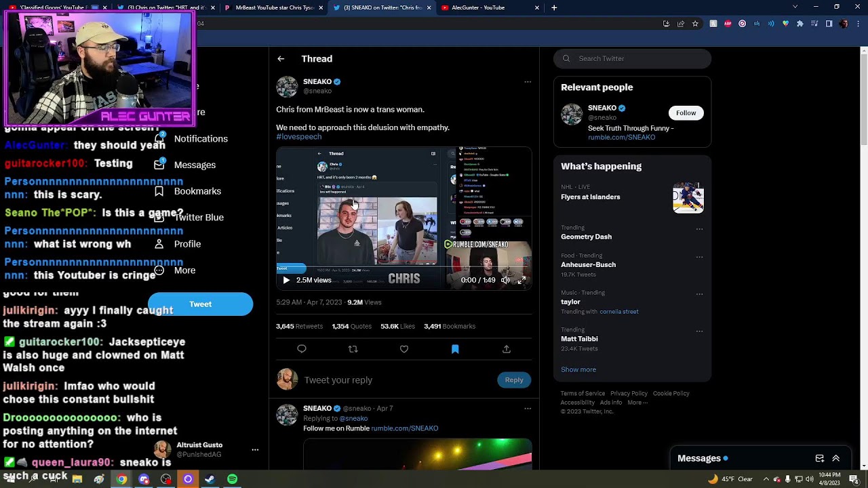Open more options on SNEAKO's main tweet
868x488 pixels.
click(528, 82)
